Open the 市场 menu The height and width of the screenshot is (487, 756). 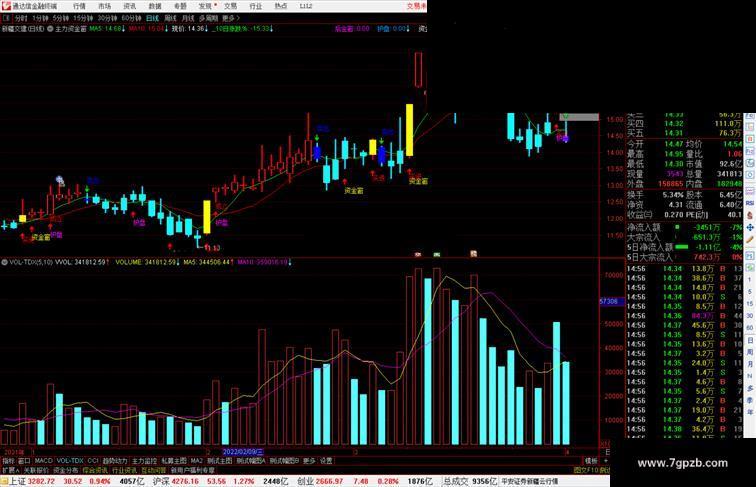104,6
